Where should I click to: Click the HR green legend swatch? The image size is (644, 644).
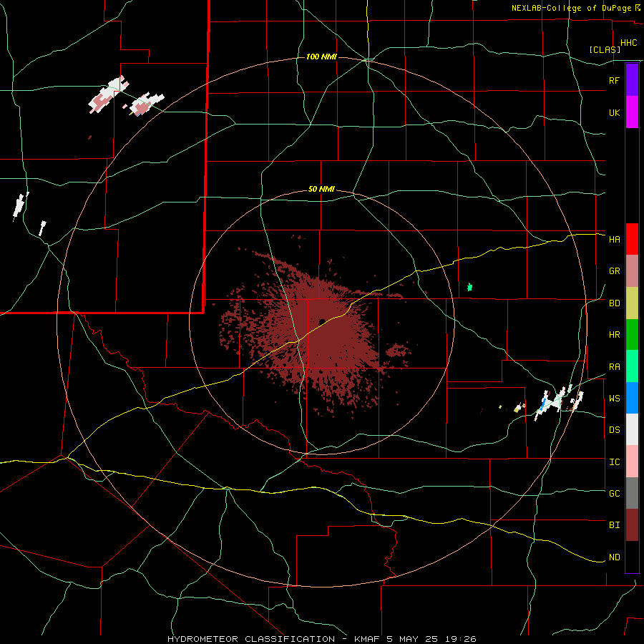point(632,334)
